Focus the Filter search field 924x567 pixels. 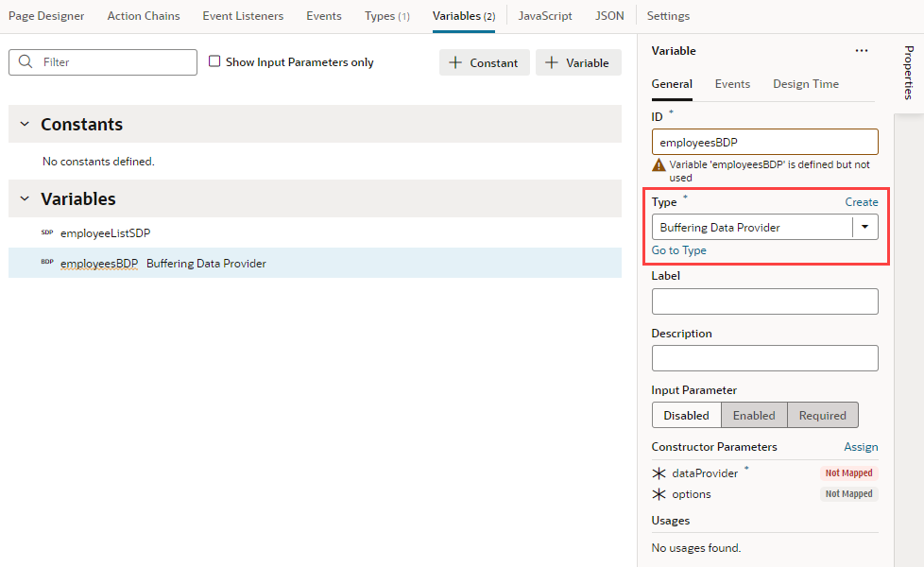pyautogui.click(x=103, y=61)
